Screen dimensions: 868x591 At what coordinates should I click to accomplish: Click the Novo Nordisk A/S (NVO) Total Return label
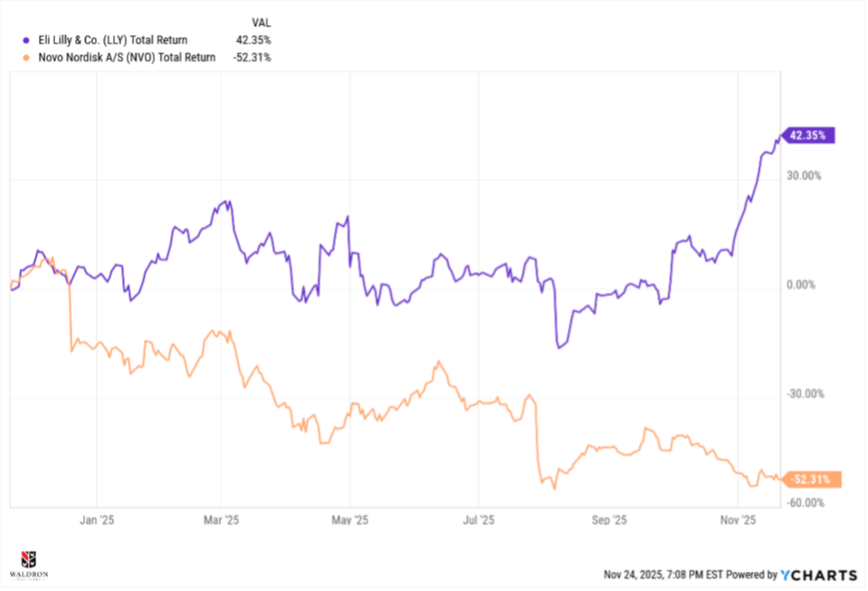[126, 57]
